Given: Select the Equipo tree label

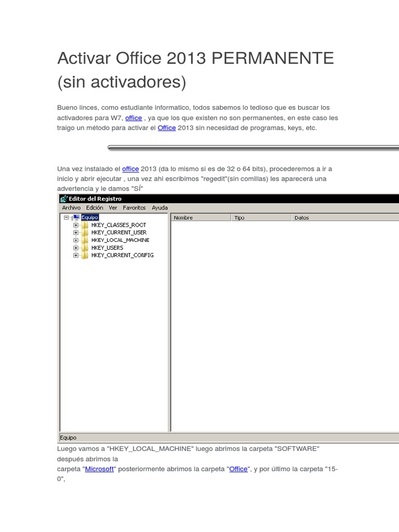Looking at the screenshot, I should click(x=90, y=218).
